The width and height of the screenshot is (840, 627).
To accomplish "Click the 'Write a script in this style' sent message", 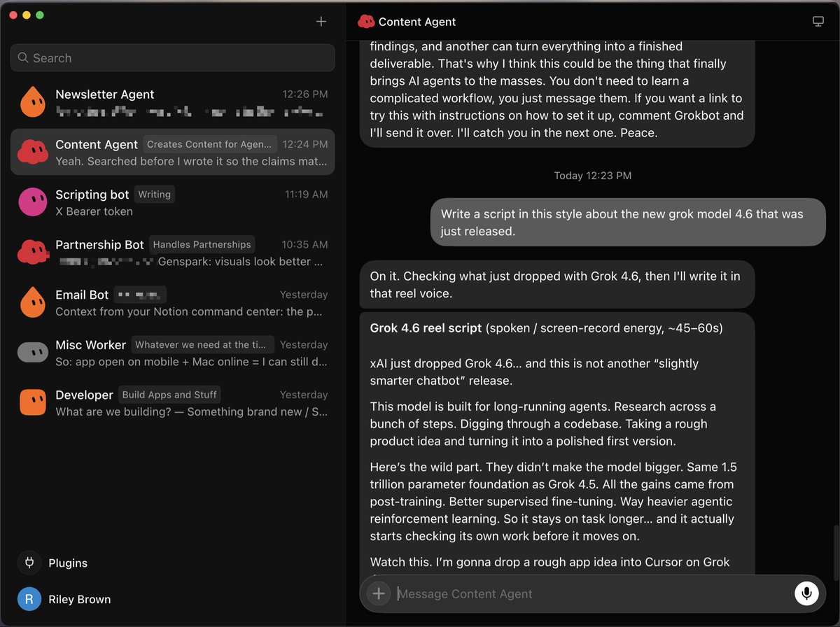I will (x=628, y=222).
